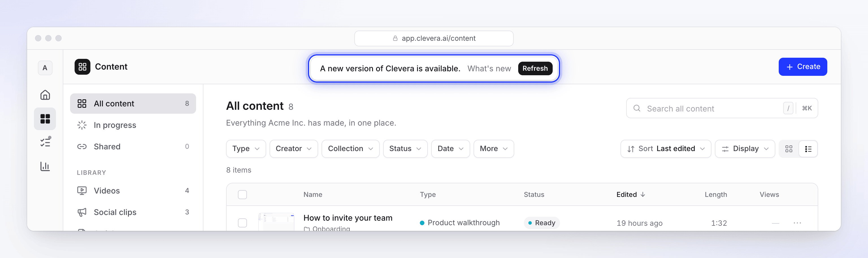This screenshot has width=868, height=258.
Task: Open the Status filter dropdown
Action: (x=405, y=149)
